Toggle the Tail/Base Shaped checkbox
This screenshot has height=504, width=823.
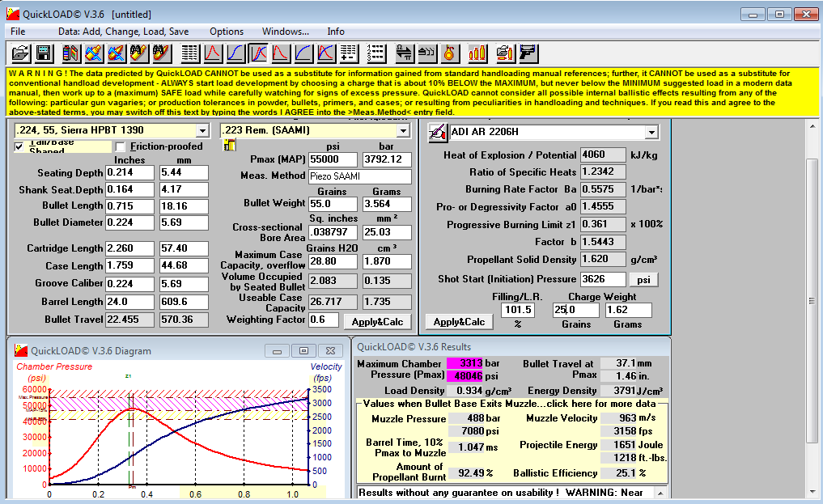click(19, 147)
